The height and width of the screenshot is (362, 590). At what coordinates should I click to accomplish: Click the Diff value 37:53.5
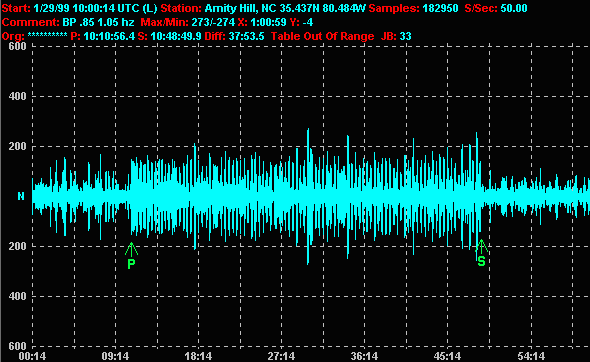(x=246, y=36)
